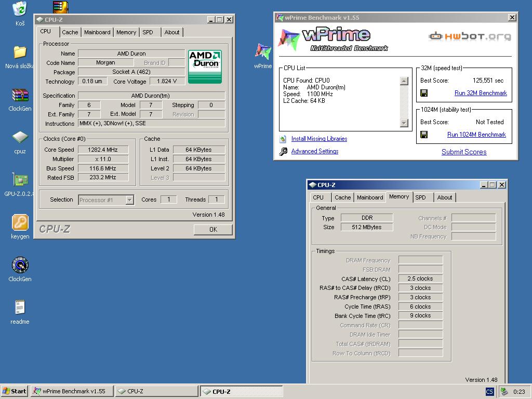
Task: Open the readme text file icon
Action: (20, 308)
